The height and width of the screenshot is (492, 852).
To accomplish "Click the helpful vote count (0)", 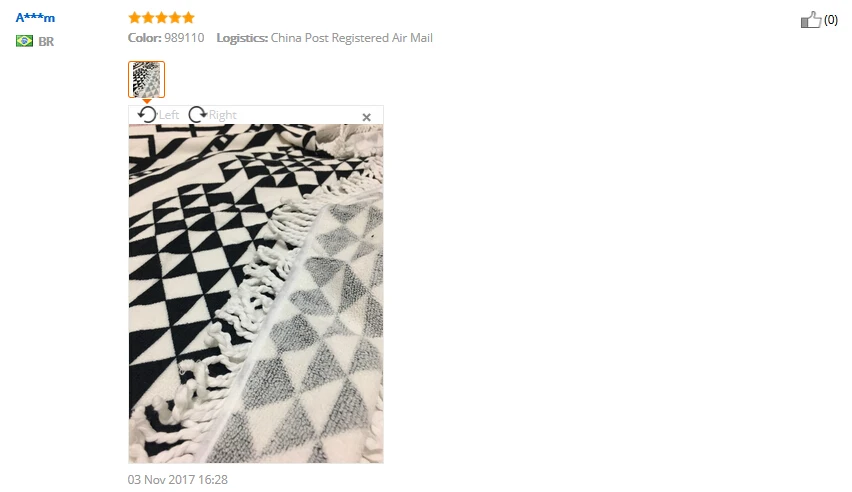I will (831, 20).
